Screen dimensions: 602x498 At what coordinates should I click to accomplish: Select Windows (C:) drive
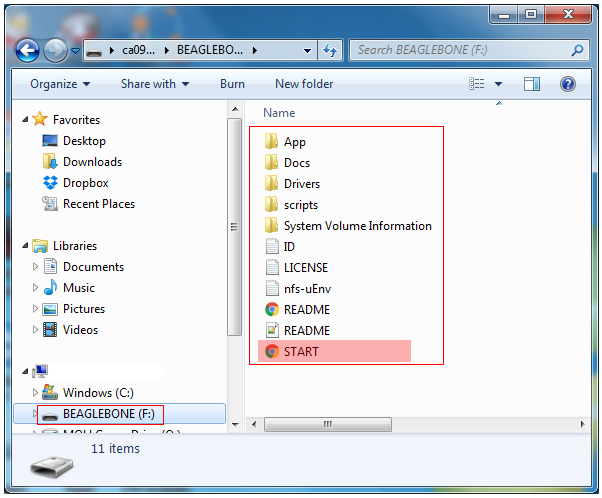click(98, 392)
